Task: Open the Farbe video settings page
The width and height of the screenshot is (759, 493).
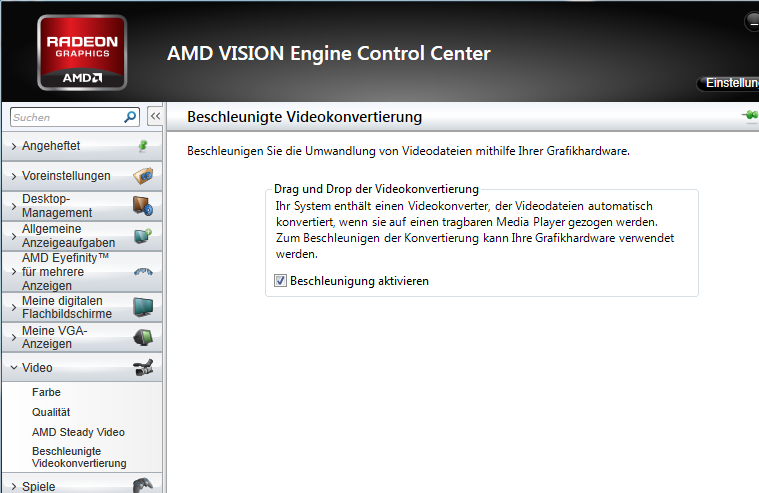Action: 46,392
